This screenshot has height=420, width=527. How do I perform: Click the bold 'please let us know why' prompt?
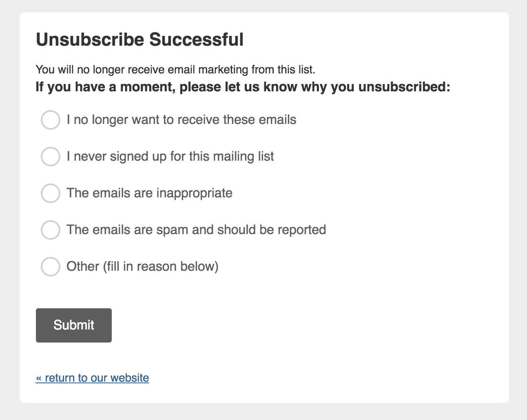243,87
